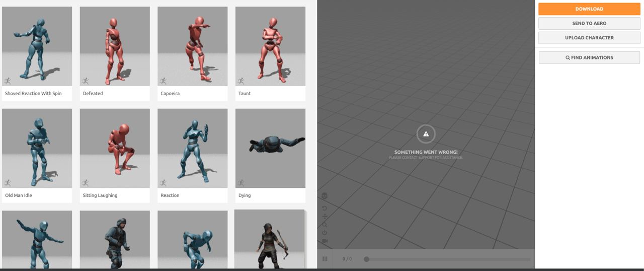Open the Upload Character dialog
644x271 pixels.
pos(589,38)
